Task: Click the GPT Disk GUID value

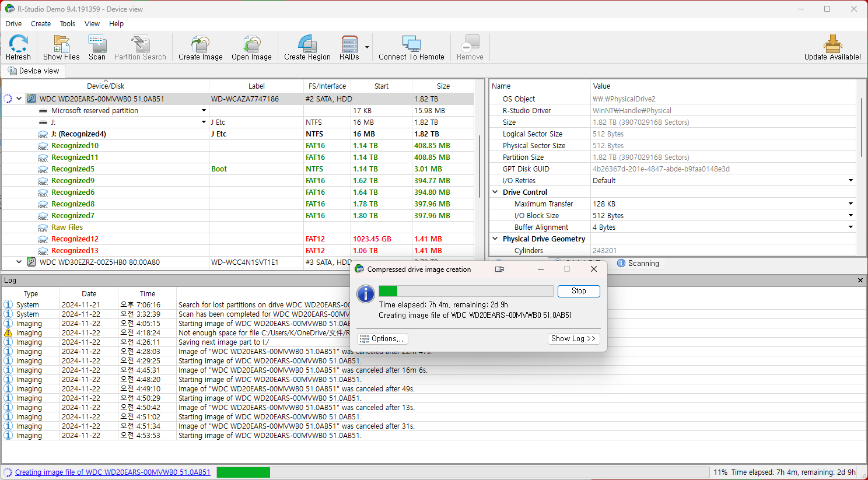Action: tap(661, 169)
